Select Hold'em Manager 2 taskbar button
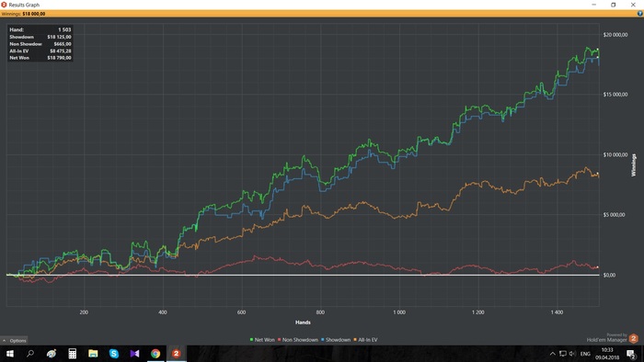 tap(177, 354)
